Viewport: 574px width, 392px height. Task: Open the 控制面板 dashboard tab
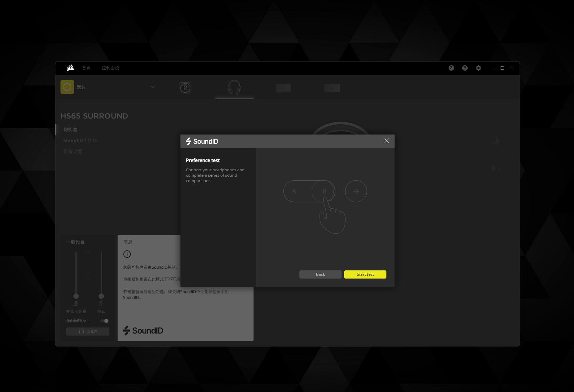[x=110, y=68]
